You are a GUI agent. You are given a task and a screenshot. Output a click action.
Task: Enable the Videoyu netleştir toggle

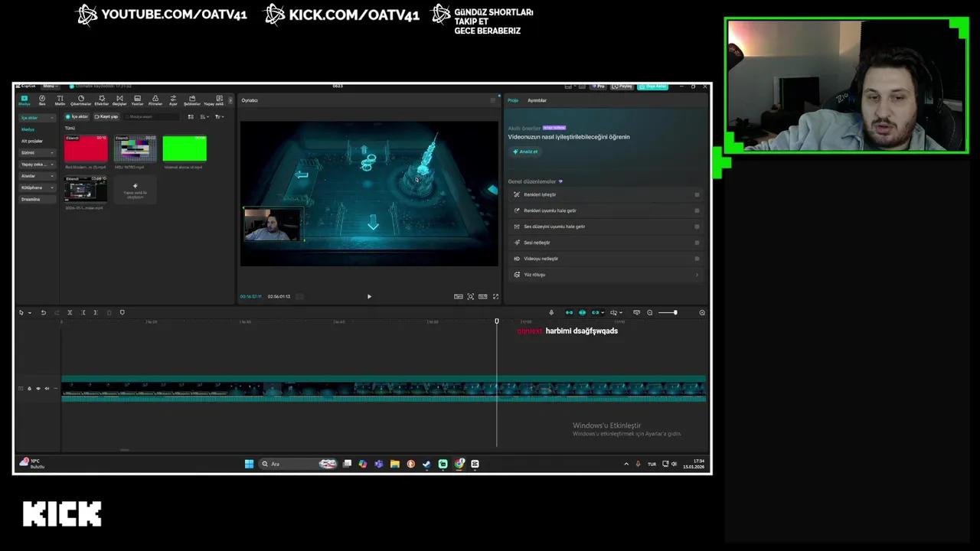coord(697,259)
